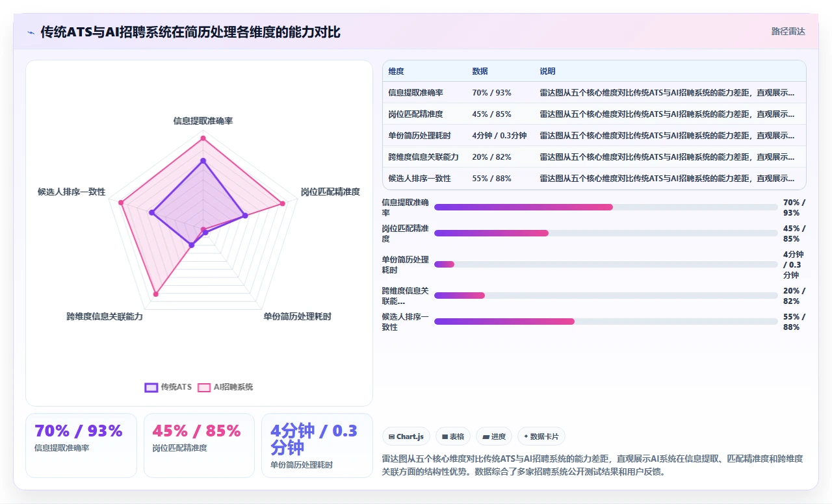Click the AI招聘系统 pink legend swatch
The image size is (832, 504).
(204, 387)
